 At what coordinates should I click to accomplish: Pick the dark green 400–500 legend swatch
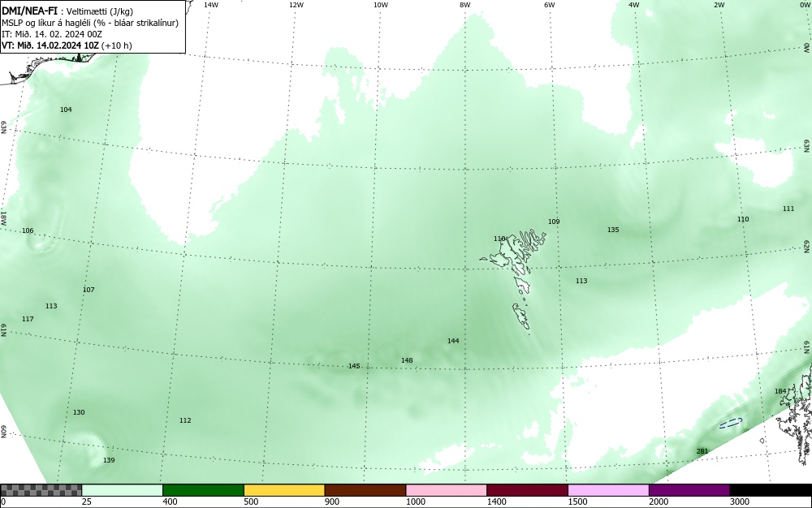(x=203, y=490)
